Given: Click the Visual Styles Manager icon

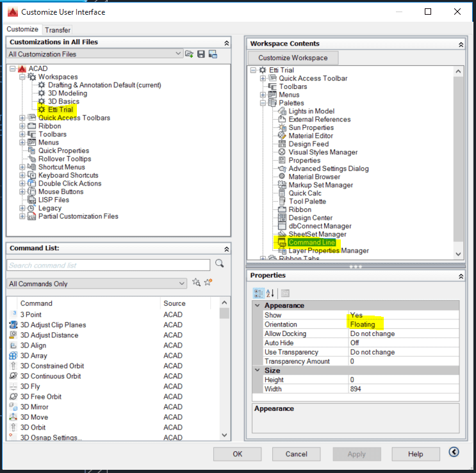Looking at the screenshot, I should pyautogui.click(x=282, y=152).
